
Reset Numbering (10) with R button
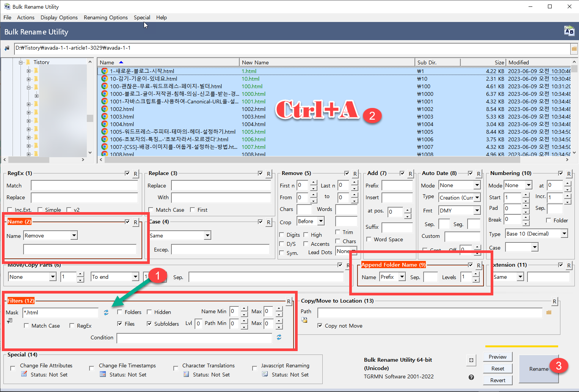(569, 174)
